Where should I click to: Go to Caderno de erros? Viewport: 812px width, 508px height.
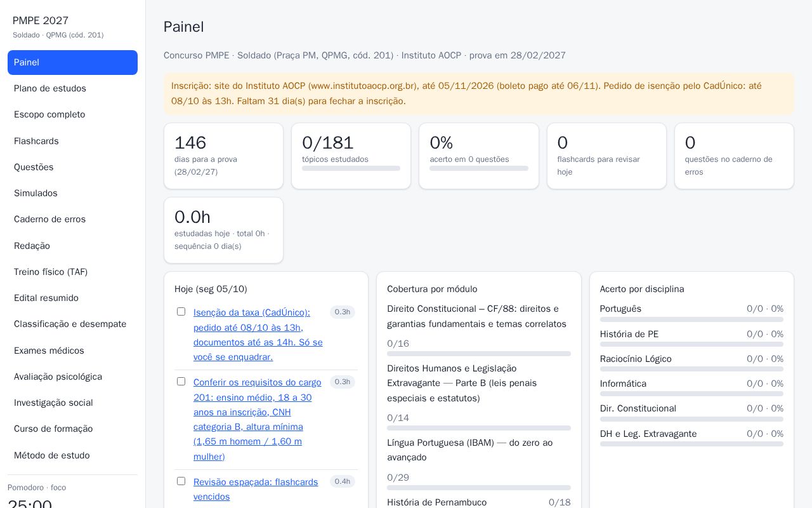72,219
